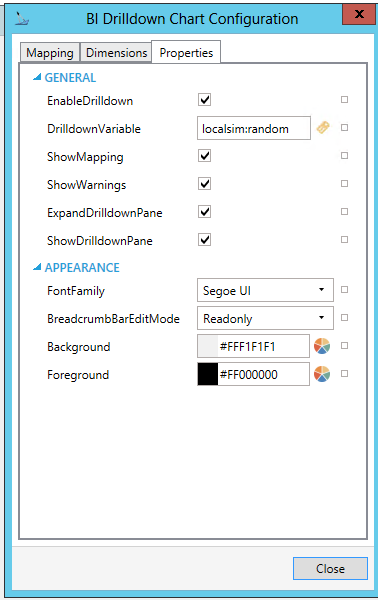The image size is (379, 600).
Task: Toggle the ShowMapping checkbox
Action: tap(204, 156)
